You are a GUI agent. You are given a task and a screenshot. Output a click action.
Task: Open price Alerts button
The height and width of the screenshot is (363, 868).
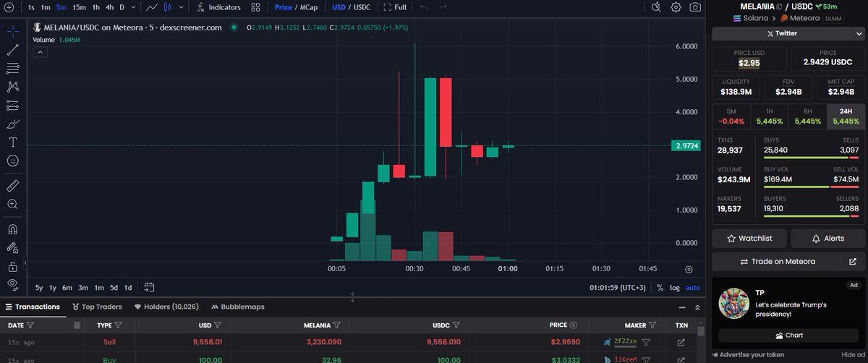click(x=828, y=238)
